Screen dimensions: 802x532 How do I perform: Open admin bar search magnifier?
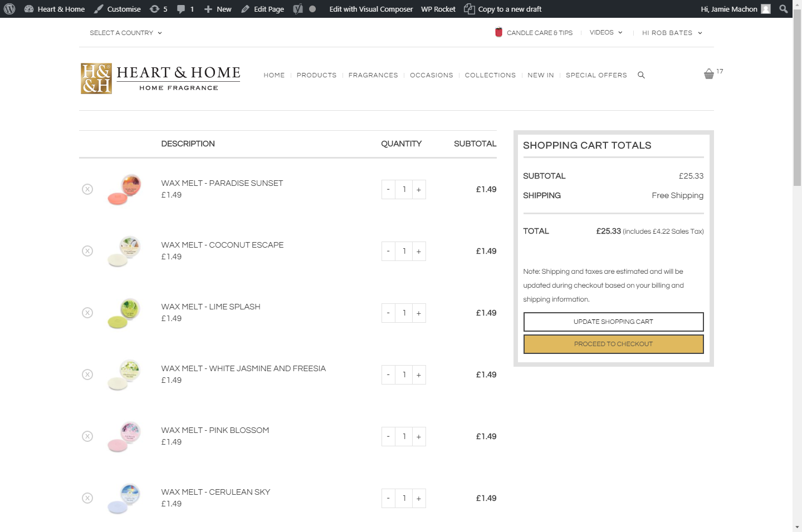click(783, 9)
